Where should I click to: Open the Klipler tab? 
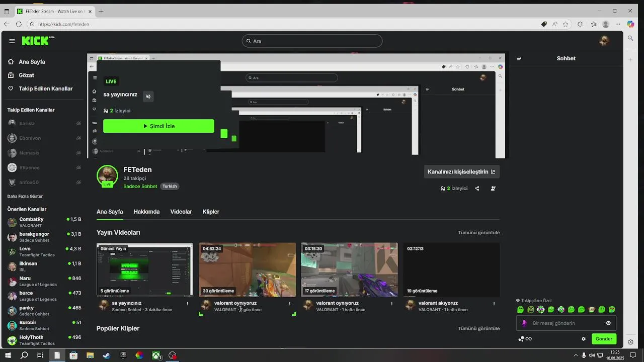point(211,212)
